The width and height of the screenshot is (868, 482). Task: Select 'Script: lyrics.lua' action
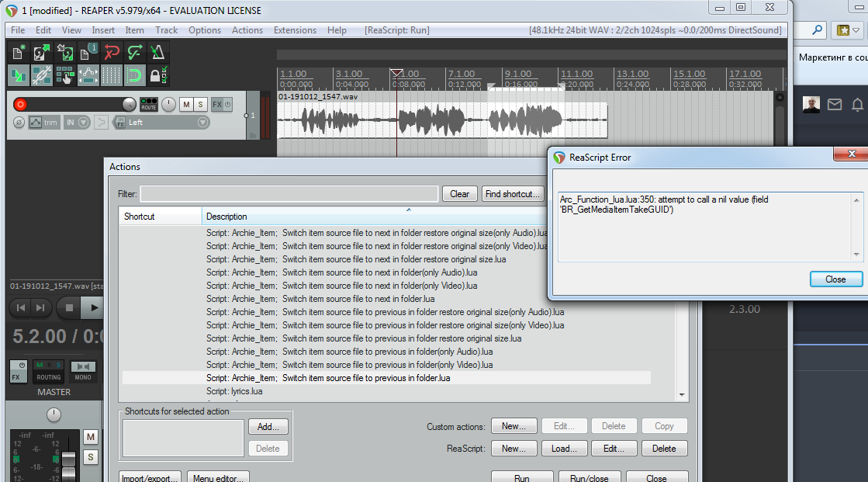pos(234,391)
